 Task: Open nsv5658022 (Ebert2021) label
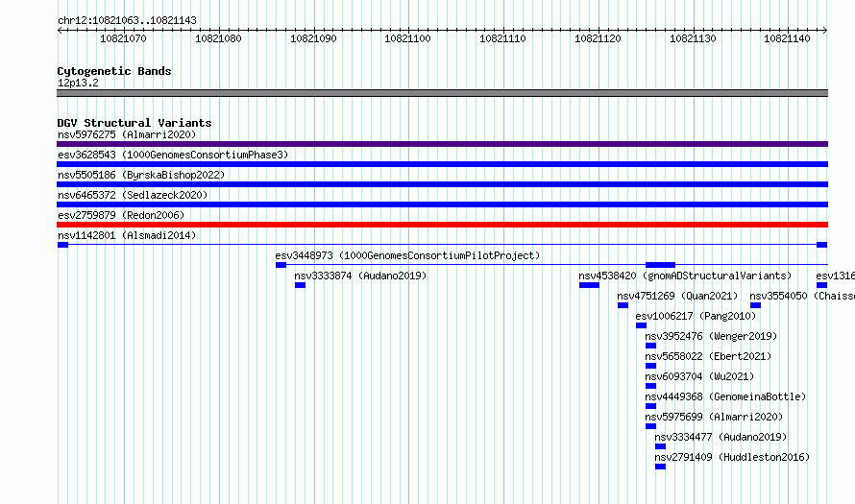(x=708, y=356)
